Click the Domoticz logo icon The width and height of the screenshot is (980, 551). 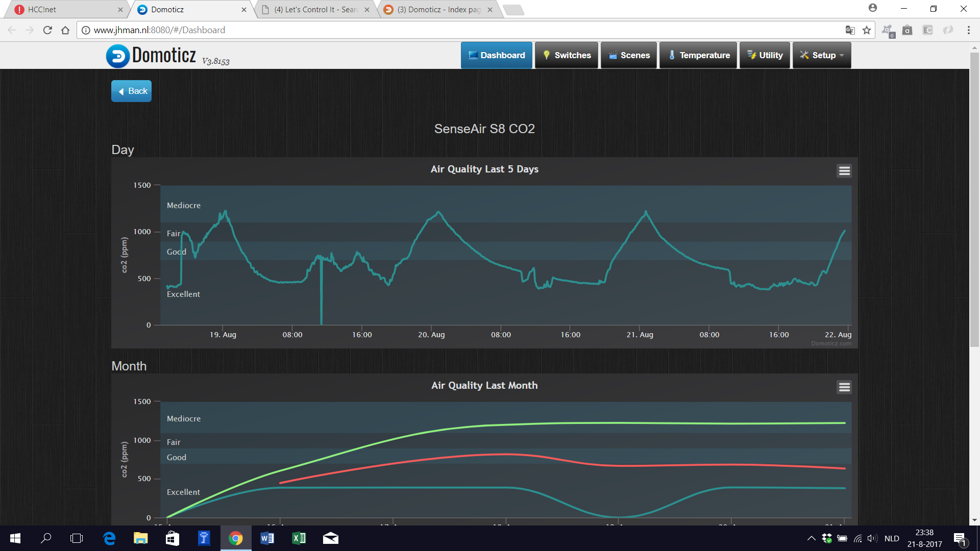(117, 56)
